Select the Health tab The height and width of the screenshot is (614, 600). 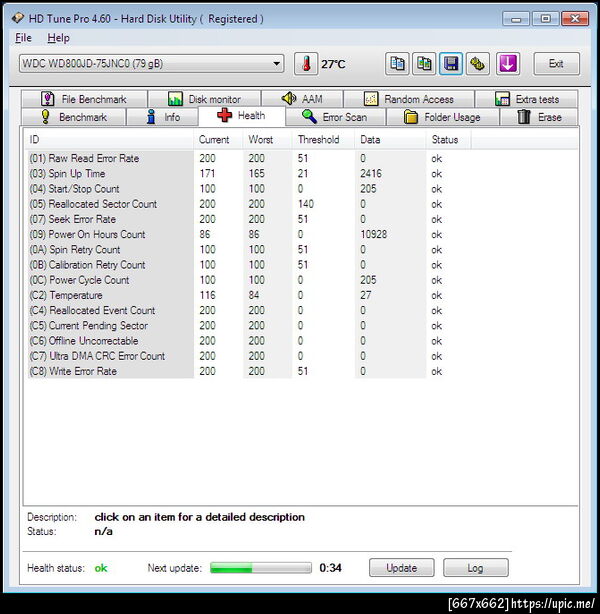click(x=242, y=116)
